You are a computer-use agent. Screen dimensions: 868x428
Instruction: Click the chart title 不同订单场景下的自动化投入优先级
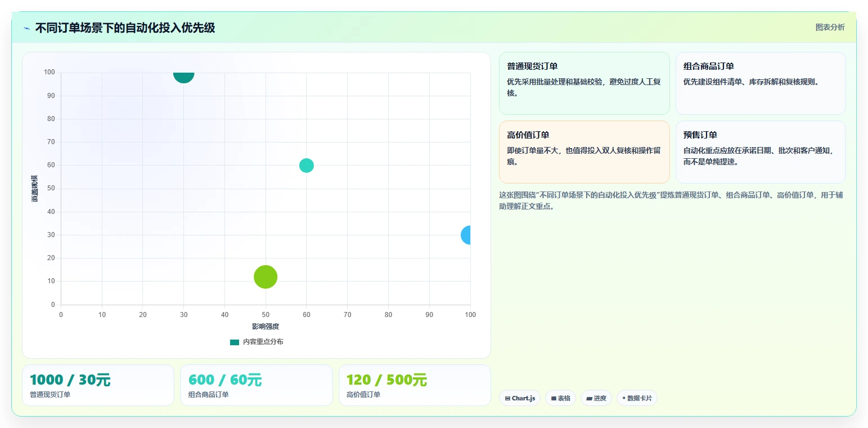(125, 28)
